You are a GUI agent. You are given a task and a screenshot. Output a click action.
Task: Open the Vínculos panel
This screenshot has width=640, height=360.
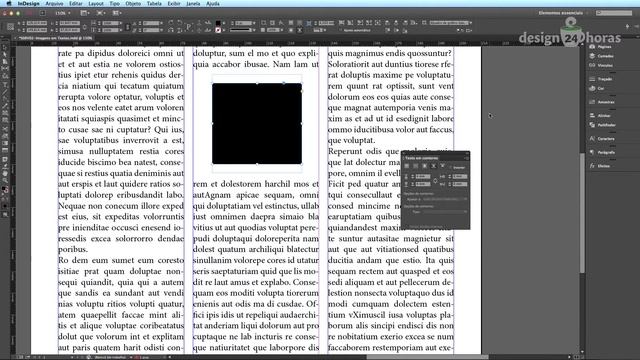[x=601, y=65]
